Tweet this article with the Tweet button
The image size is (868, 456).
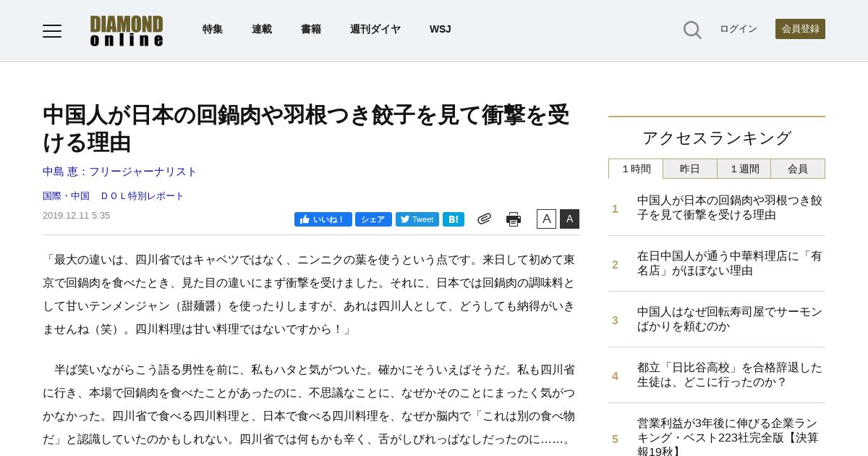pos(417,219)
